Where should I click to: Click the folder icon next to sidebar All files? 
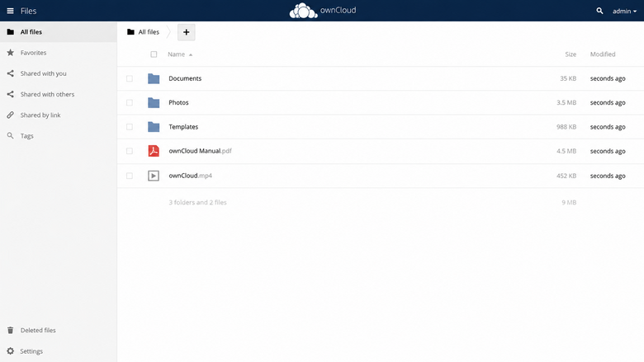(10, 32)
